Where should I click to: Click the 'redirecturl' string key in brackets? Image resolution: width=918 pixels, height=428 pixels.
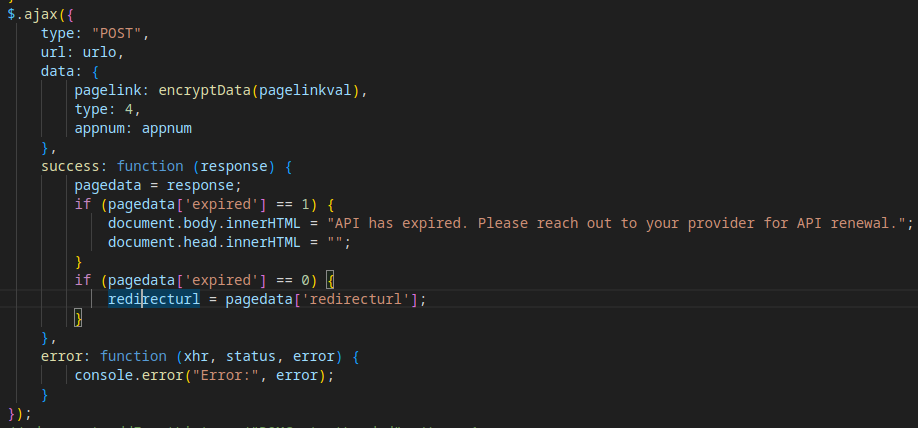(364, 299)
